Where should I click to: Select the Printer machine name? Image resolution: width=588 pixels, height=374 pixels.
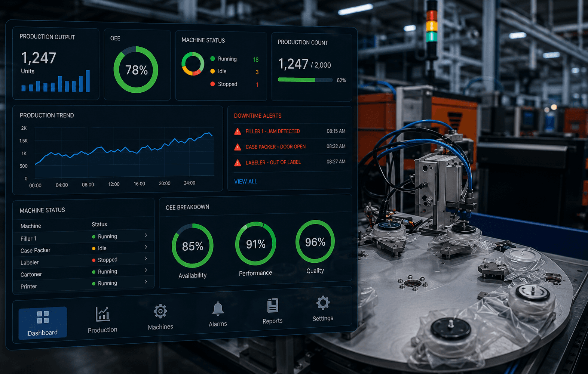tap(29, 287)
